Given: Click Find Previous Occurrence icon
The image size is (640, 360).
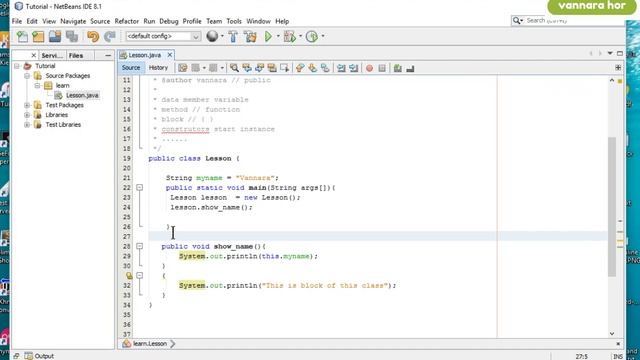Looking at the screenshot, I should (x=247, y=68).
